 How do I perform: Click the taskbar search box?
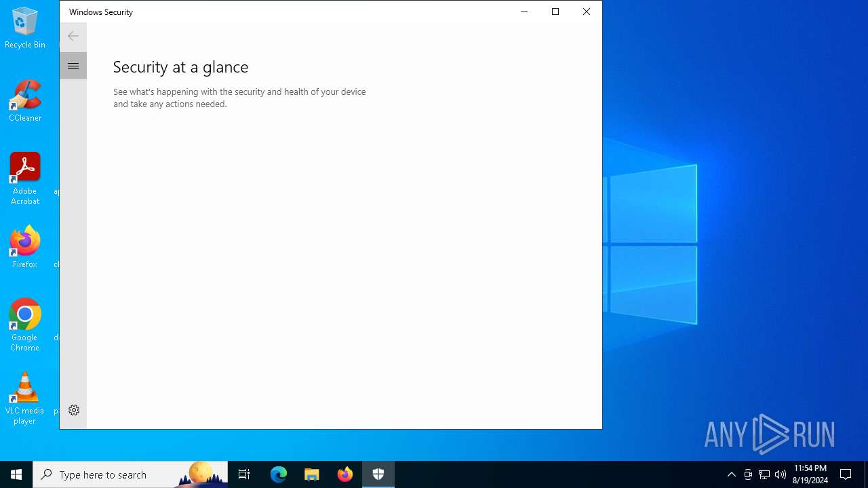[x=130, y=474]
